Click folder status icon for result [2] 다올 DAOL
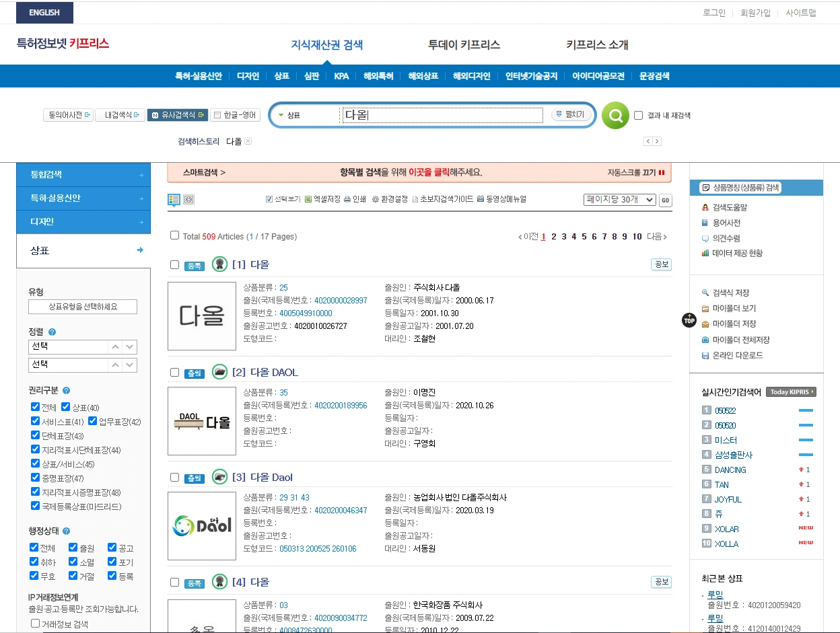The width and height of the screenshot is (840, 633). click(219, 372)
